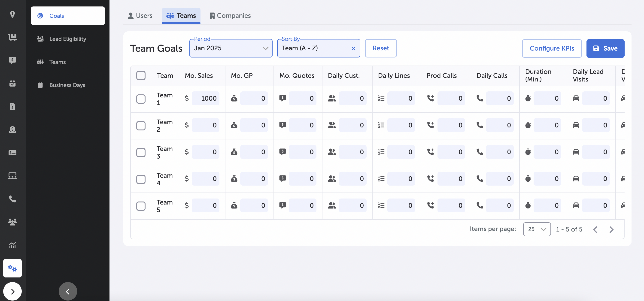Screen dimensions: 644x301
Task: Open Business Days in the settings menu
Action: point(68,85)
